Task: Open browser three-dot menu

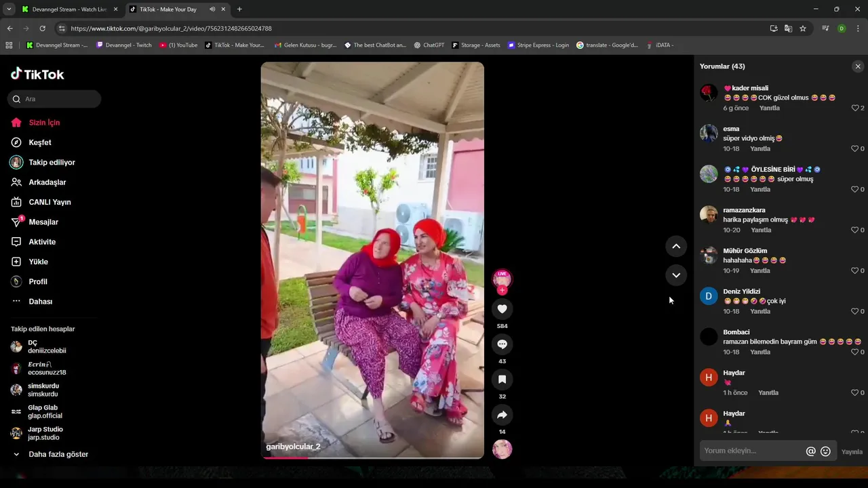Action: (859, 28)
